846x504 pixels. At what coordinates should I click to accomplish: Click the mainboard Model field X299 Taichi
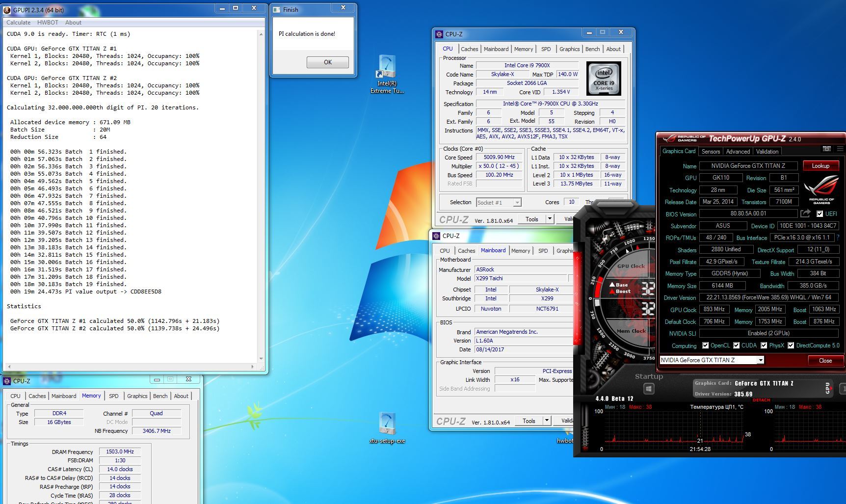(x=522, y=278)
